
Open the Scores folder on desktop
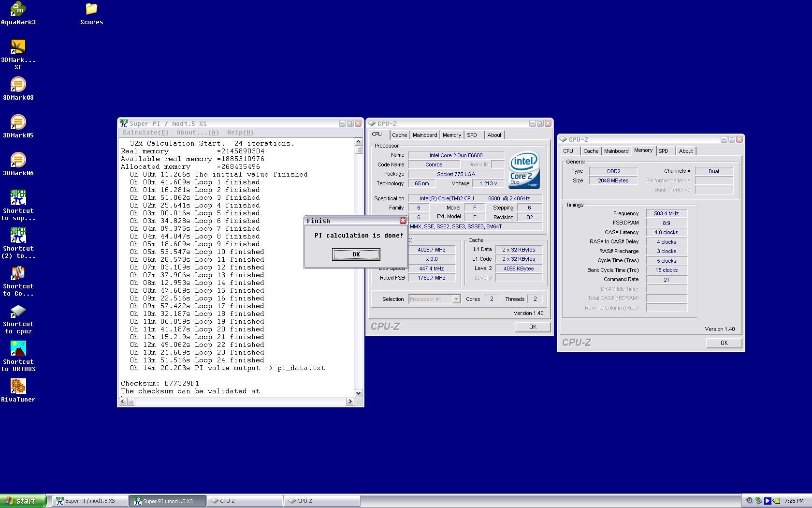[92, 14]
